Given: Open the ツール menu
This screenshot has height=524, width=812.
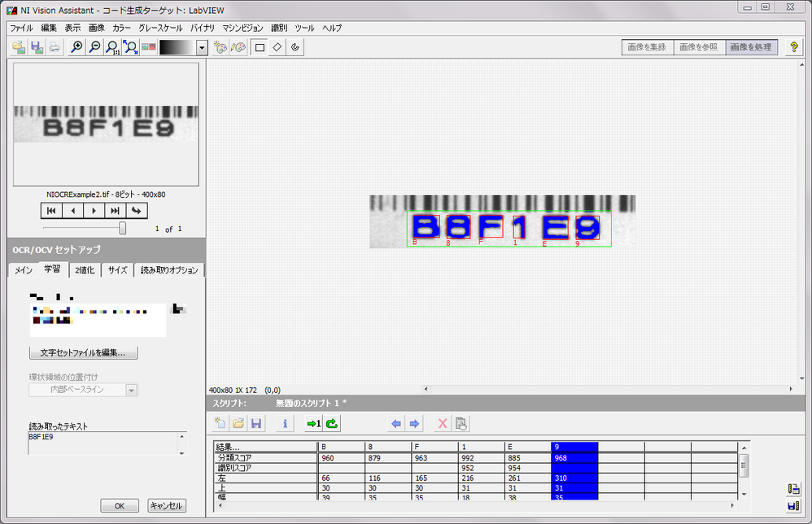Looking at the screenshot, I should (x=304, y=28).
